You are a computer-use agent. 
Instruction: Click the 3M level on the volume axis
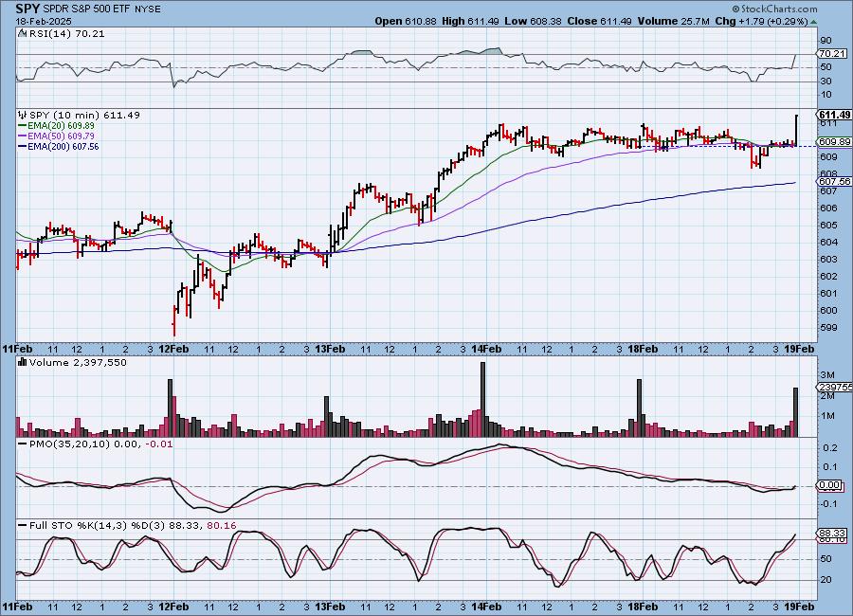[x=827, y=375]
